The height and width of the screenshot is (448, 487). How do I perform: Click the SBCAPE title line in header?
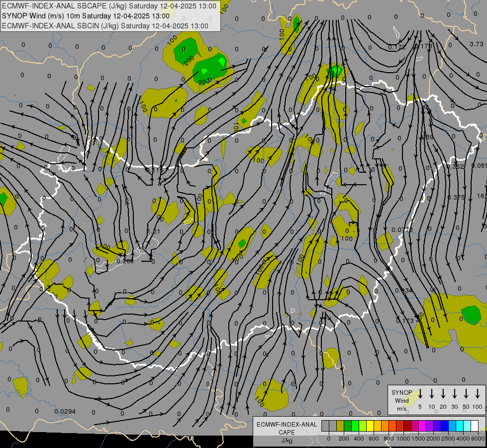[109, 6]
